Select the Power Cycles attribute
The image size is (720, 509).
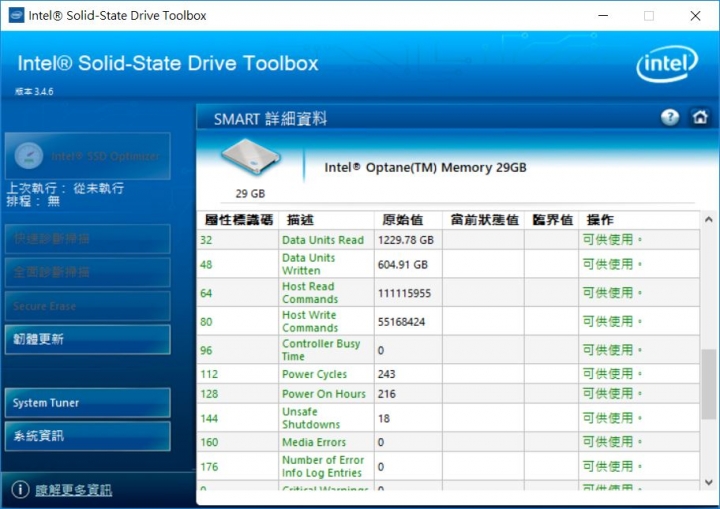click(x=315, y=374)
